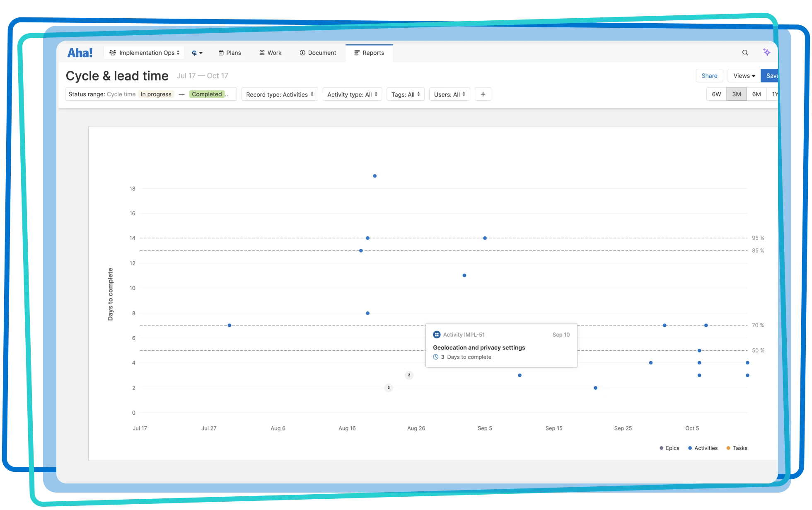
Task: Click the plus add filter button
Action: (x=483, y=94)
